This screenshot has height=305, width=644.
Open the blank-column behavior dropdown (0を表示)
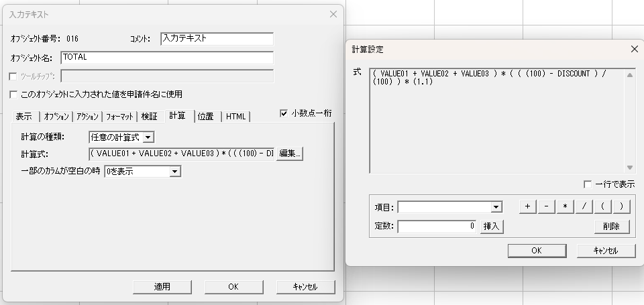click(x=175, y=172)
